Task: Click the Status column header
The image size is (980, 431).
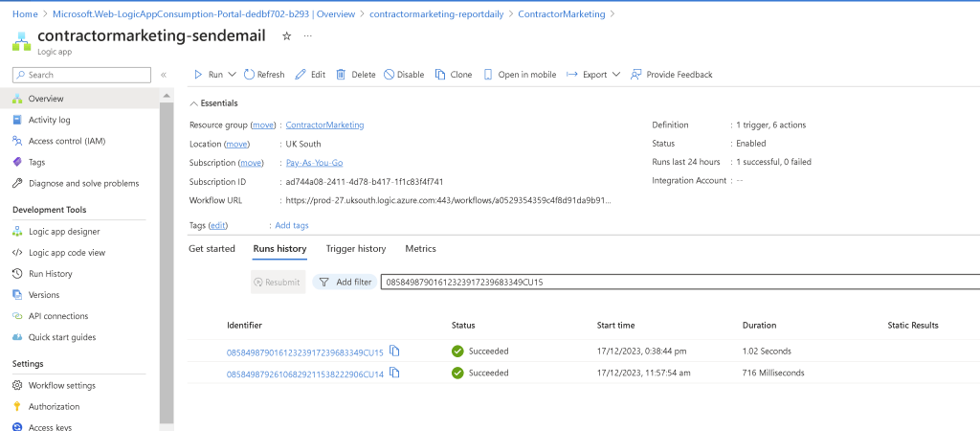Action: pyautogui.click(x=463, y=326)
